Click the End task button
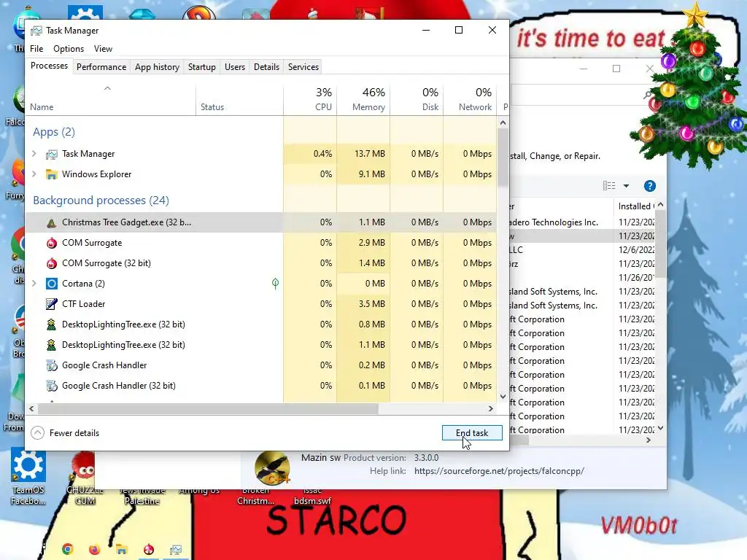The width and height of the screenshot is (747, 560). pos(472,433)
